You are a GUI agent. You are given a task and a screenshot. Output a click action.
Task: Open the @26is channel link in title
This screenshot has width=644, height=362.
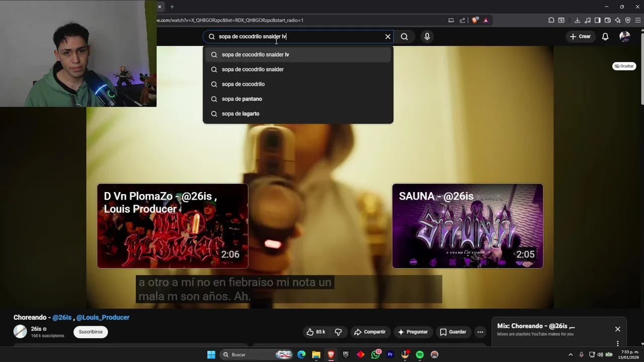pos(62,318)
